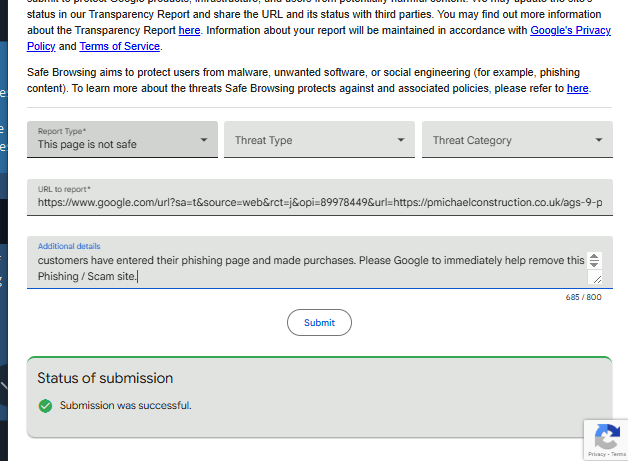Open the Report Type dropdown

120,140
